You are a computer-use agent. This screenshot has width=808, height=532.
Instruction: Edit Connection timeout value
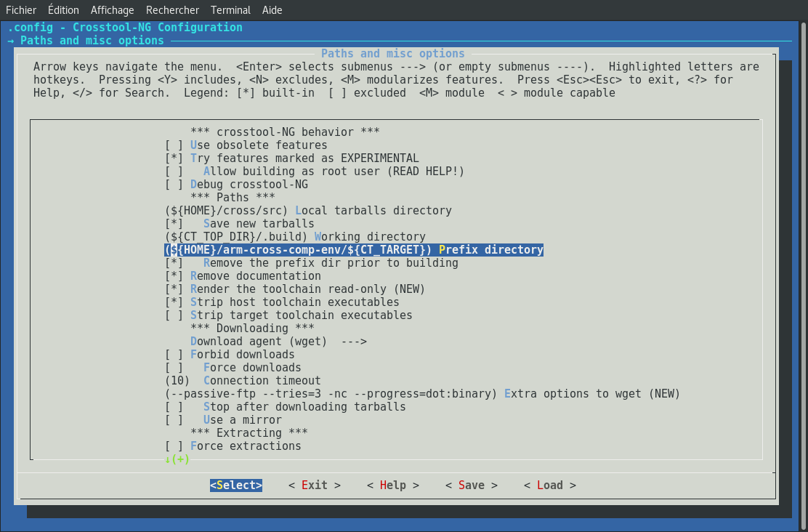tap(243, 381)
